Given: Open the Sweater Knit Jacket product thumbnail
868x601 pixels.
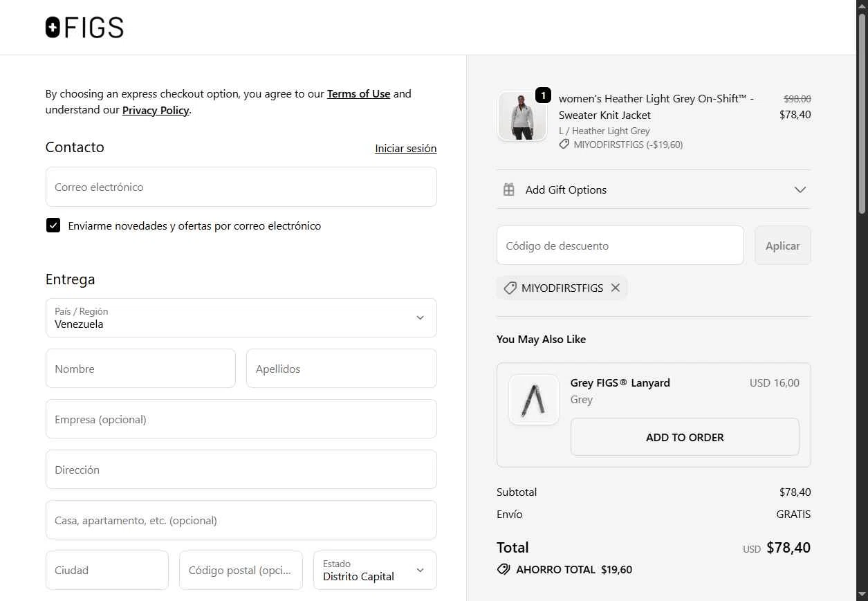Looking at the screenshot, I should tap(521, 116).
